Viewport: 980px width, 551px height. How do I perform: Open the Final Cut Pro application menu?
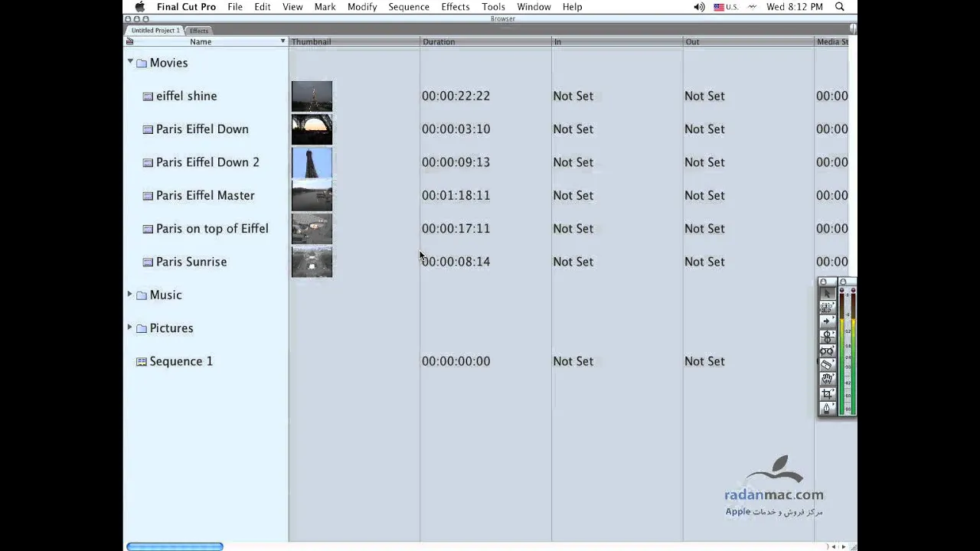pos(186,7)
